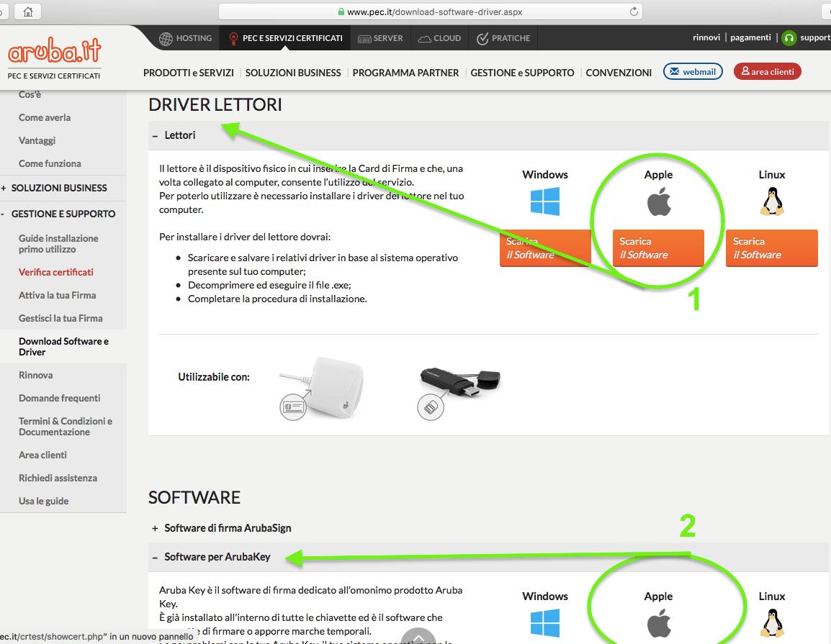
Task: Open Come averla in sidebar
Action: 45,117
